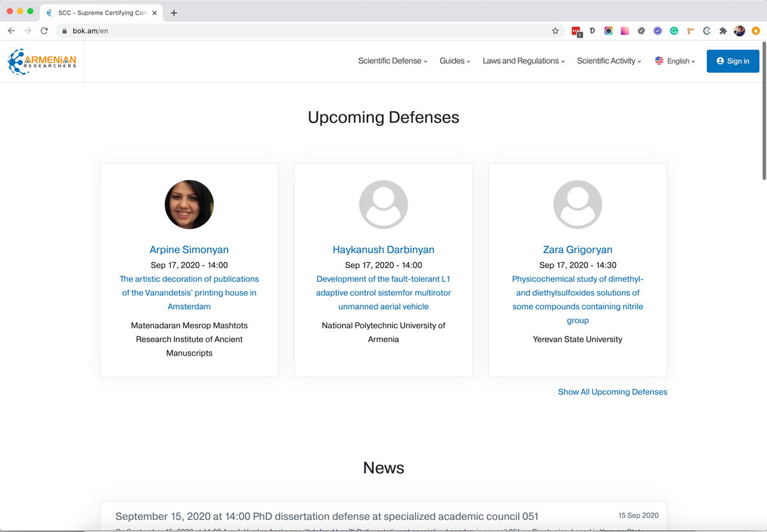Click Show All Upcoming Defenses
The image size is (767, 532).
612,392
